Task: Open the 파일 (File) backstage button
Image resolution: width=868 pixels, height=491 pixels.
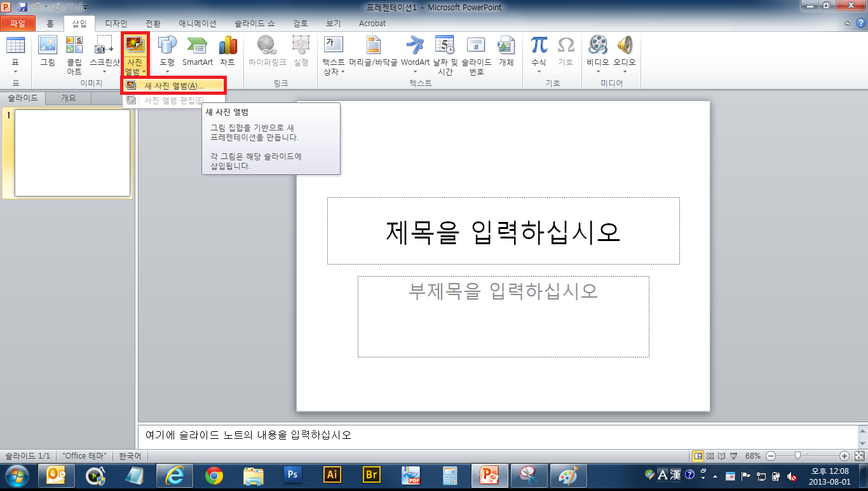Action: (18, 24)
